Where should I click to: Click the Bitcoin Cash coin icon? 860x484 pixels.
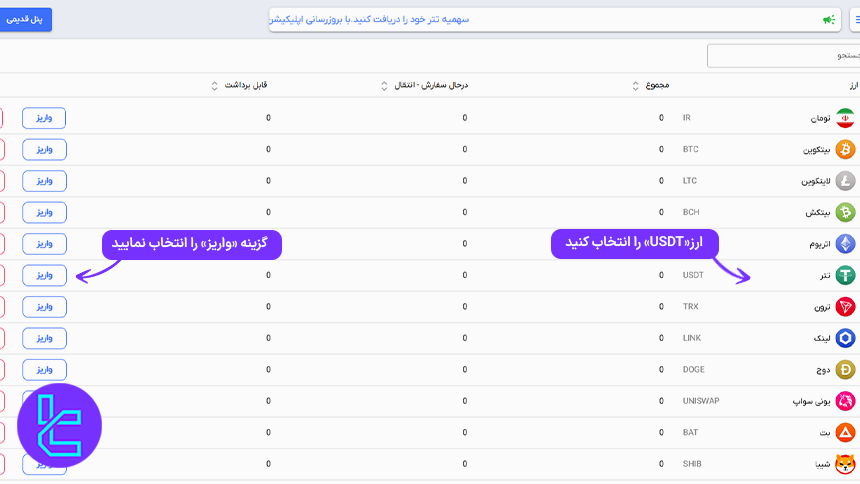[x=845, y=212]
